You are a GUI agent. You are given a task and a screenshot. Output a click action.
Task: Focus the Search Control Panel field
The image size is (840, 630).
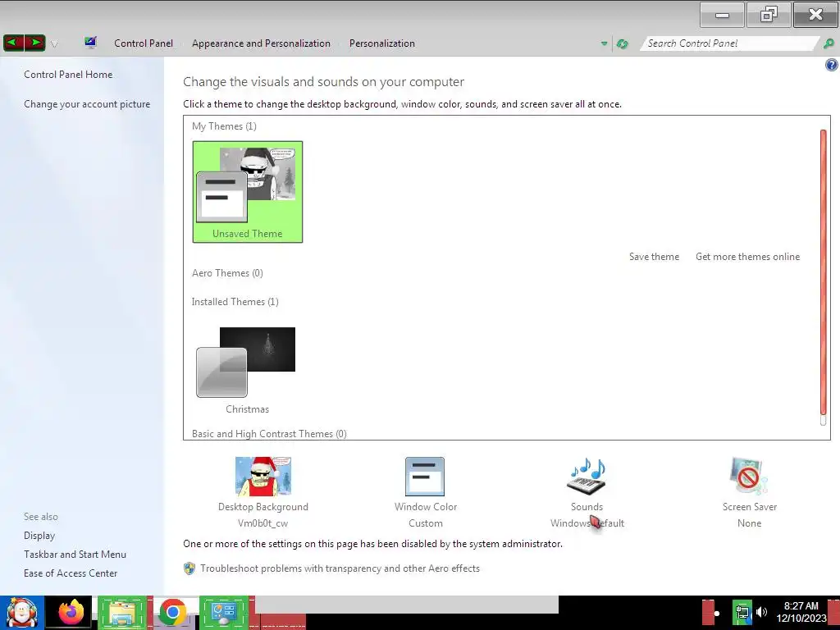tap(729, 43)
